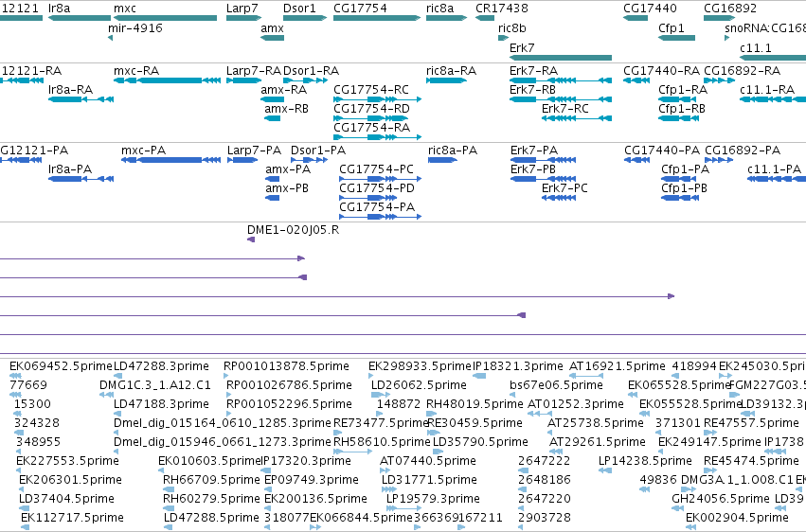The width and height of the screenshot is (806, 532).
Task: Click the Erk7-RA transcript label
Action: (x=533, y=70)
